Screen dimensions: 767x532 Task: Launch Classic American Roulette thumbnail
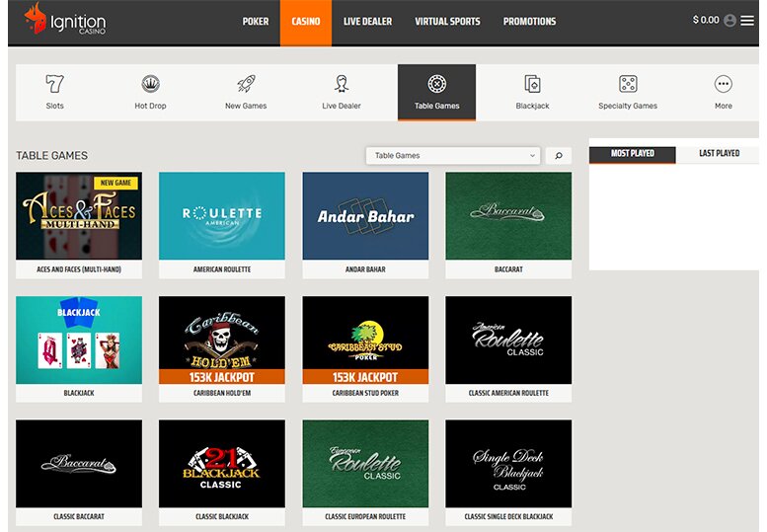[x=508, y=340]
